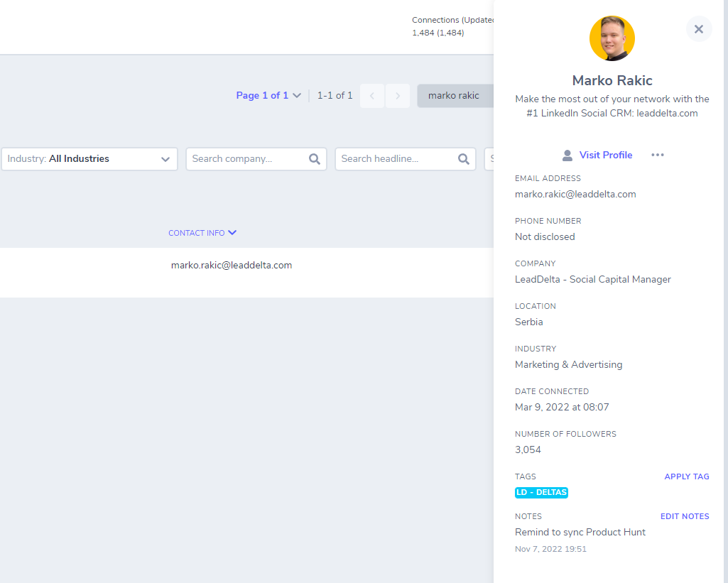This screenshot has width=728, height=583.
Task: Open Marko Rakic's avatar photo
Action: (x=612, y=38)
